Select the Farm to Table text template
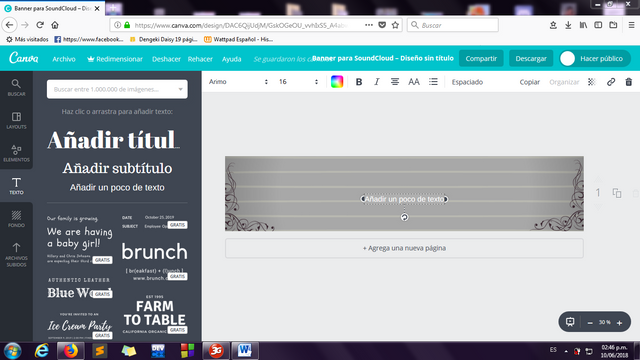Screen dimensions: 640x360 coord(154,313)
